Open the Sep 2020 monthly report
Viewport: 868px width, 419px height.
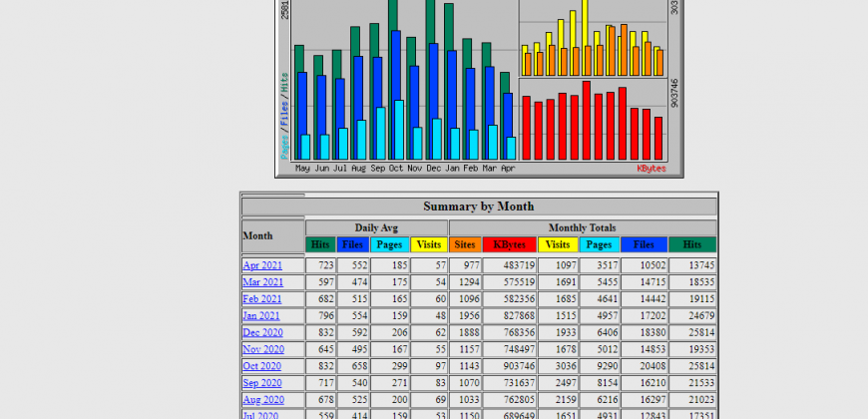point(262,383)
